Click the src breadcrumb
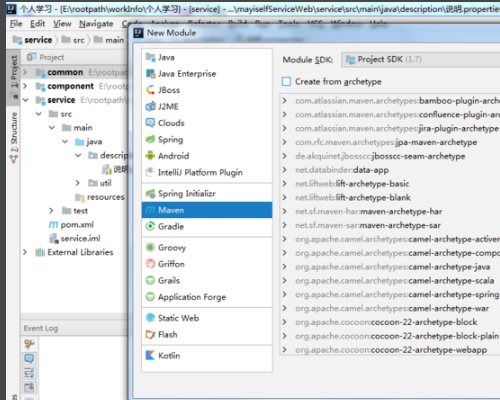The width and height of the screenshot is (500, 400). coord(73,40)
